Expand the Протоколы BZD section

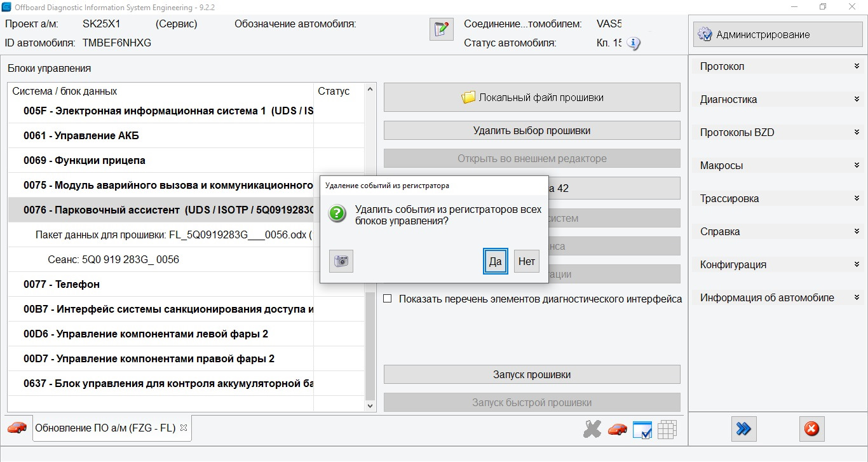tap(778, 132)
